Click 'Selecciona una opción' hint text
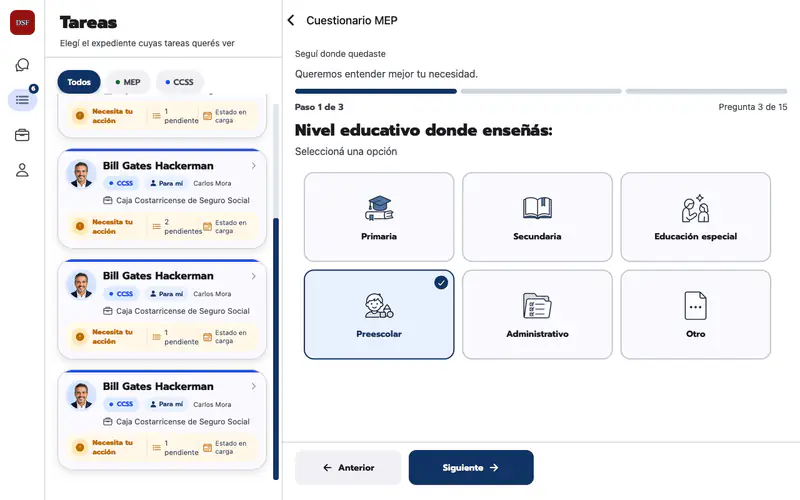This screenshot has width=800, height=500. tap(346, 152)
